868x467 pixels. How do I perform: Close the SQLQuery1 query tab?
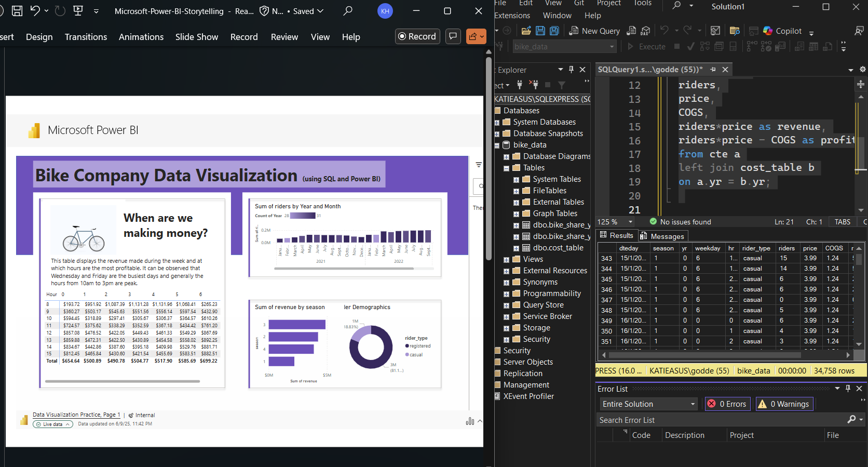pos(725,70)
